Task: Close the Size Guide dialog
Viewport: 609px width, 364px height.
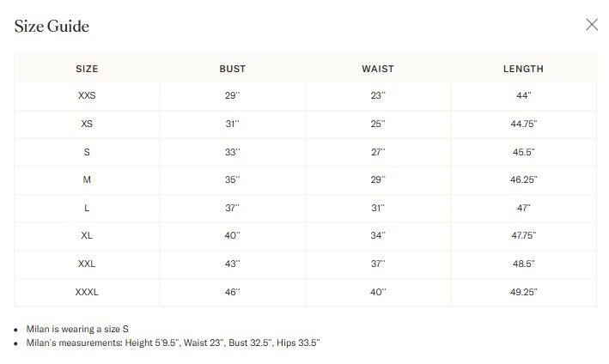Action: [x=592, y=25]
